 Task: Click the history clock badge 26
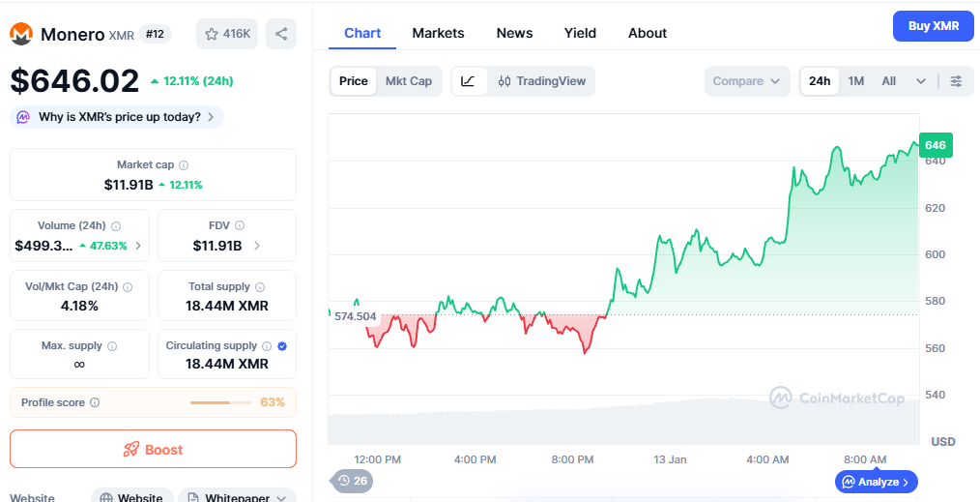352,481
